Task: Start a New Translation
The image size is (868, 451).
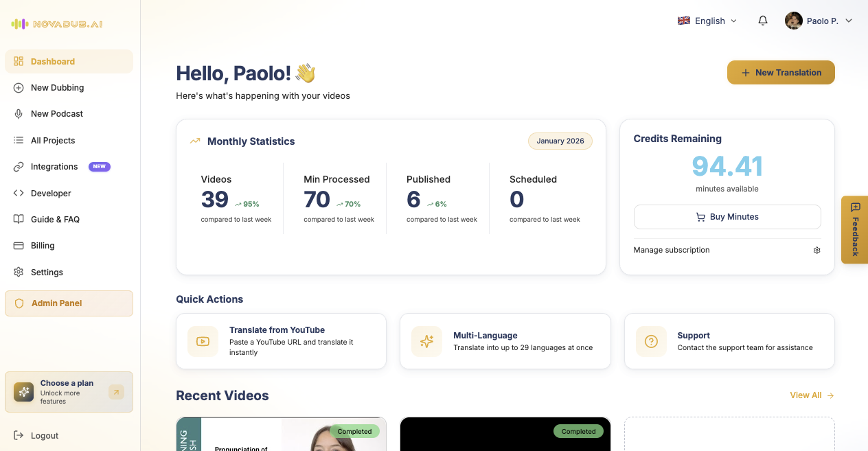Action: [781, 72]
